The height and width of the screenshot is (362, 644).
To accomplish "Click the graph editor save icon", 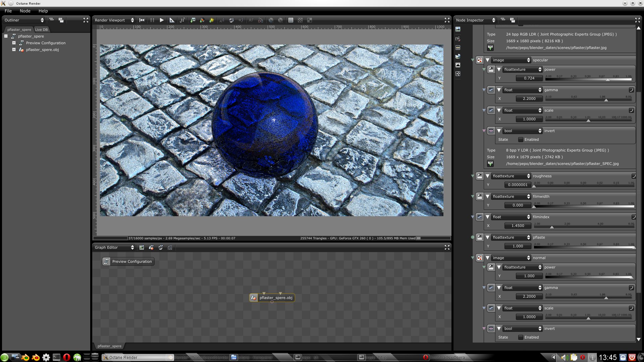I will [x=142, y=247].
